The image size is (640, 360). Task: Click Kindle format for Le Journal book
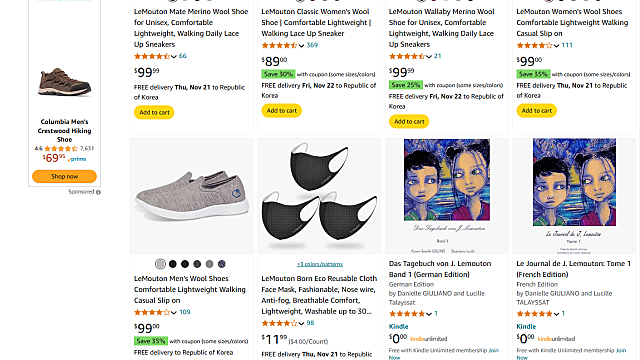click(x=526, y=327)
